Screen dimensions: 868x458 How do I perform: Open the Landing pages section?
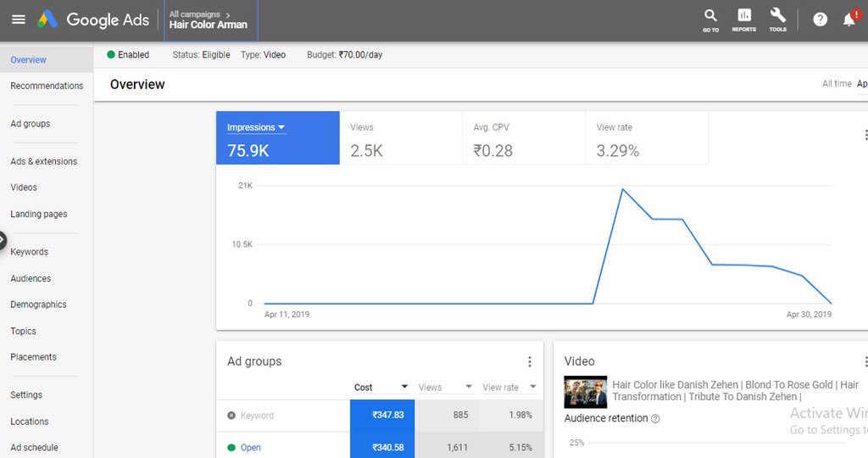(39, 214)
